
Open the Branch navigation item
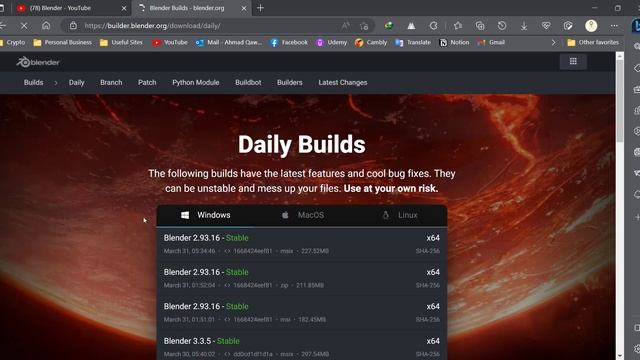(111, 82)
